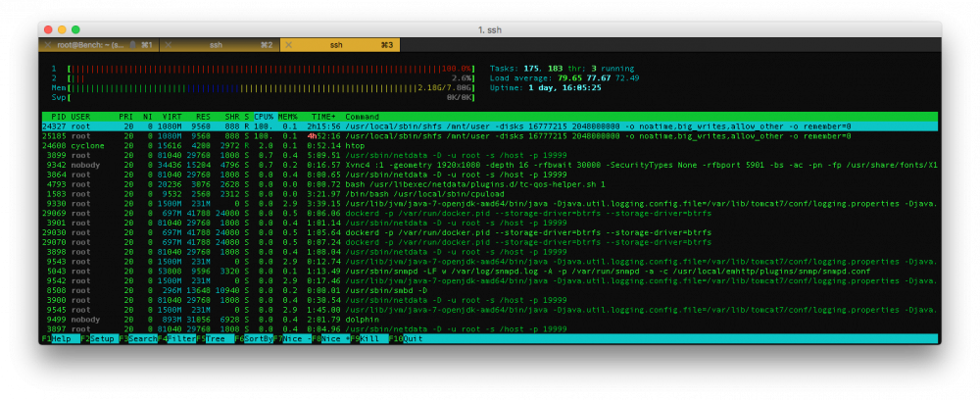
Task: Select dockerd process PID 29030
Action: point(490,232)
